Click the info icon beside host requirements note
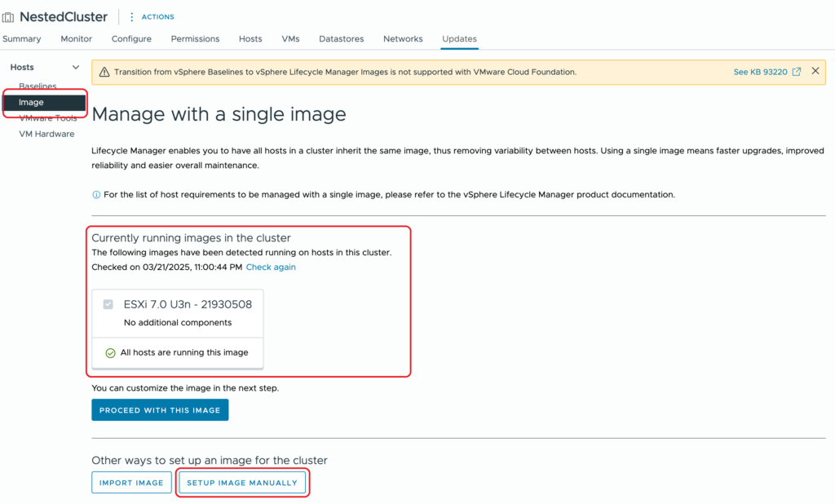Image resolution: width=835 pixels, height=504 pixels. (x=96, y=195)
